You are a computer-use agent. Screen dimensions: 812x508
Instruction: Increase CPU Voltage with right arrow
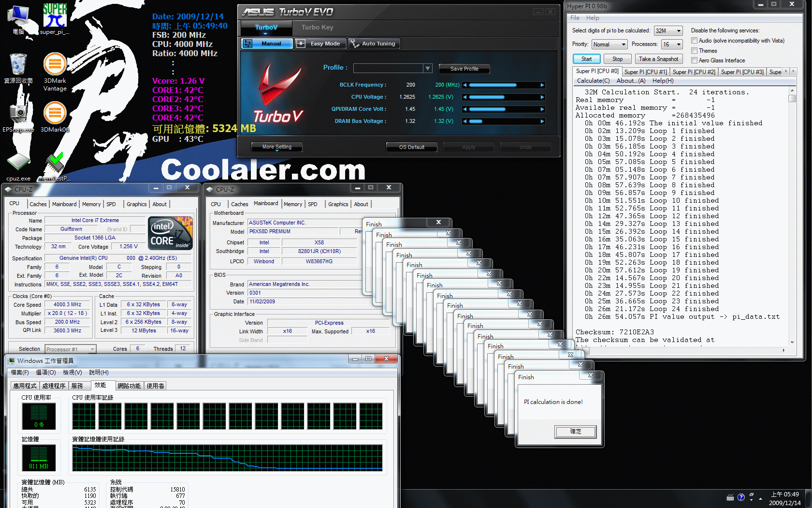coord(542,97)
